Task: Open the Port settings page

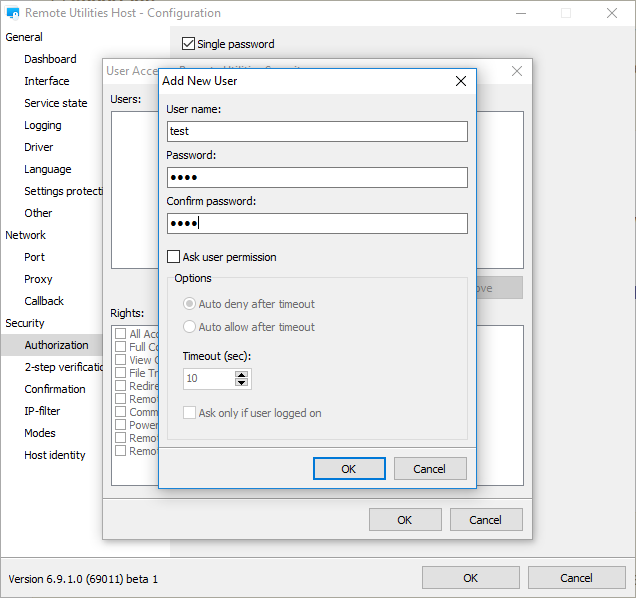Action: click(x=34, y=257)
